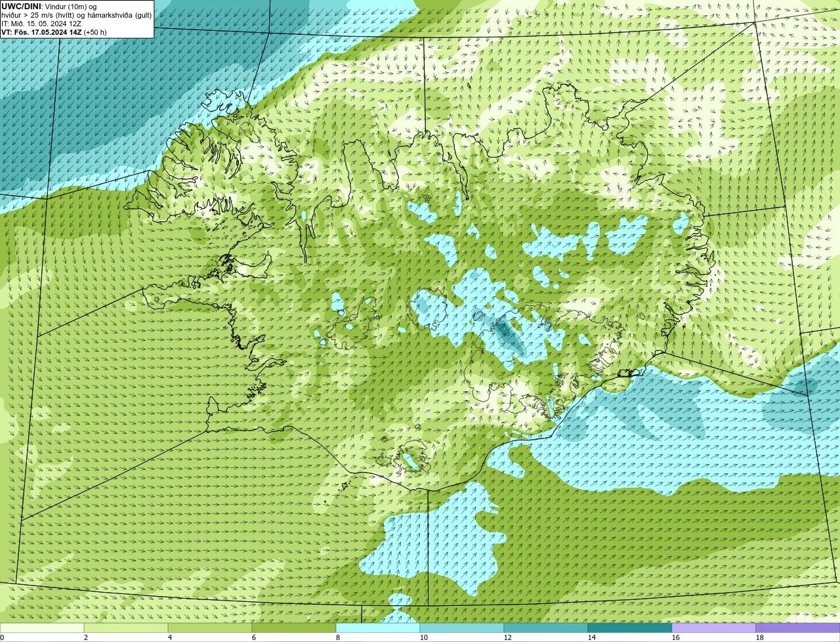Click the 'UWC/DINI: Vindur (10m) og' title line
Screen dimensions: 840x642
49,7
